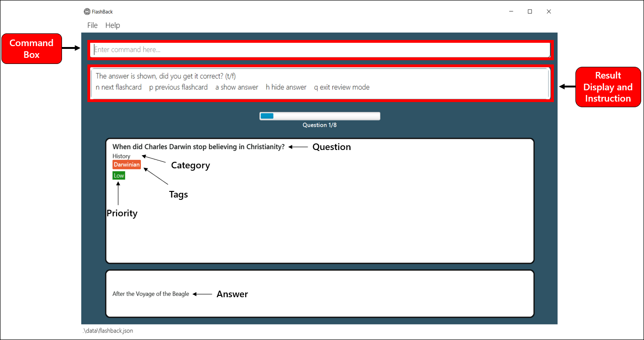The image size is (644, 340).
Task: Click the Question 1/8 progress bar
Action: pos(319,116)
